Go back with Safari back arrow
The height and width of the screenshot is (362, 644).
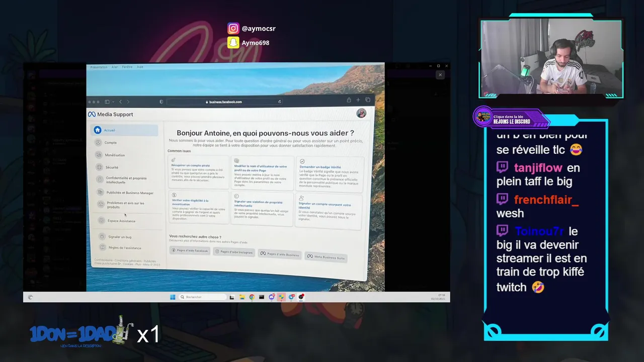click(x=120, y=102)
